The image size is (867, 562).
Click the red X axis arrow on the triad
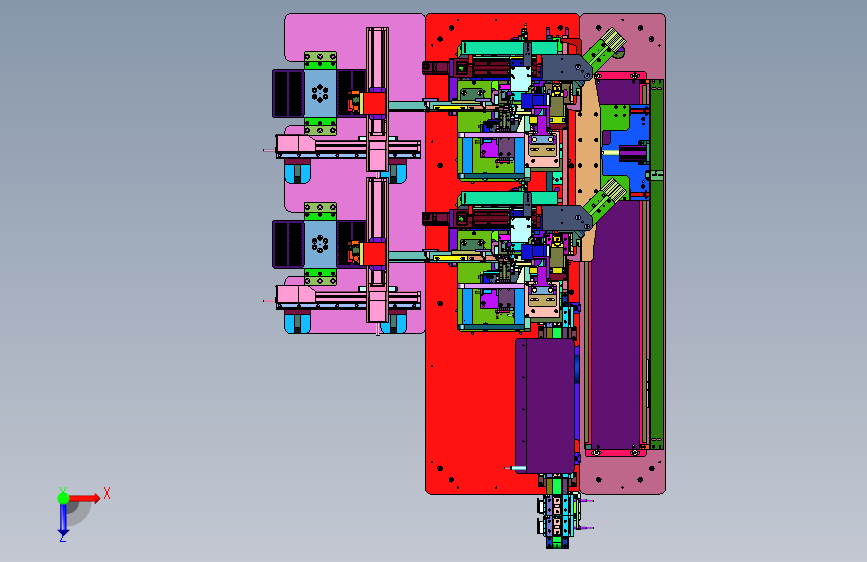[84, 498]
